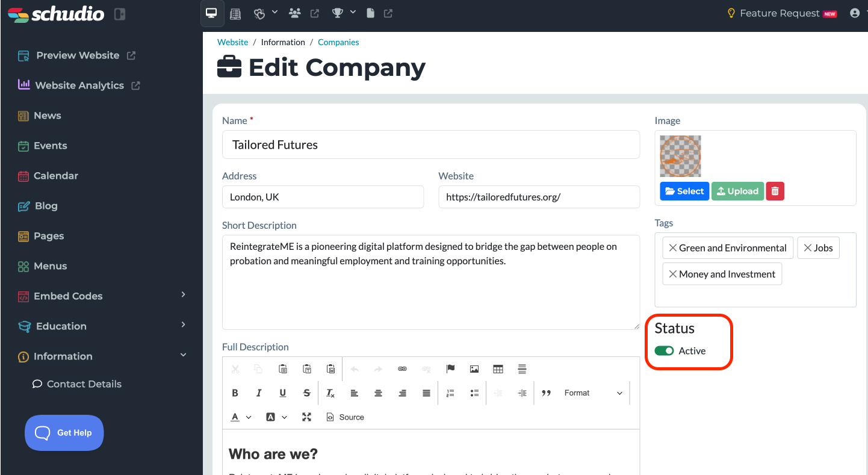The width and height of the screenshot is (868, 475).
Task: Insert an anchor with the flag icon
Action: [450, 369]
